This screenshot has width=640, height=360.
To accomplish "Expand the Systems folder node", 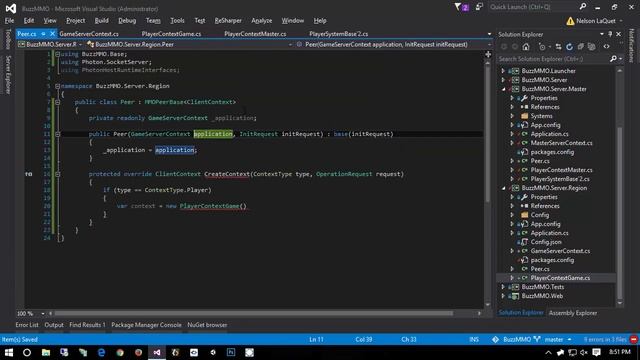I will (512, 116).
